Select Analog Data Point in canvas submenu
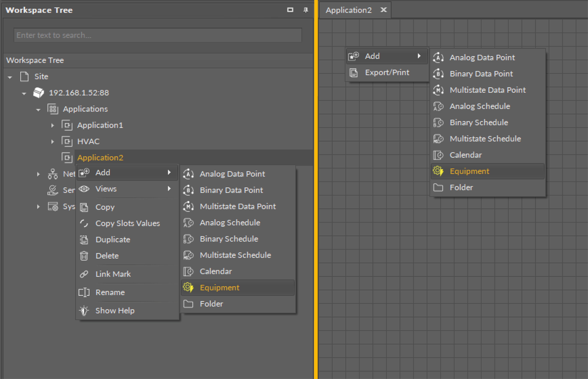 coord(482,58)
